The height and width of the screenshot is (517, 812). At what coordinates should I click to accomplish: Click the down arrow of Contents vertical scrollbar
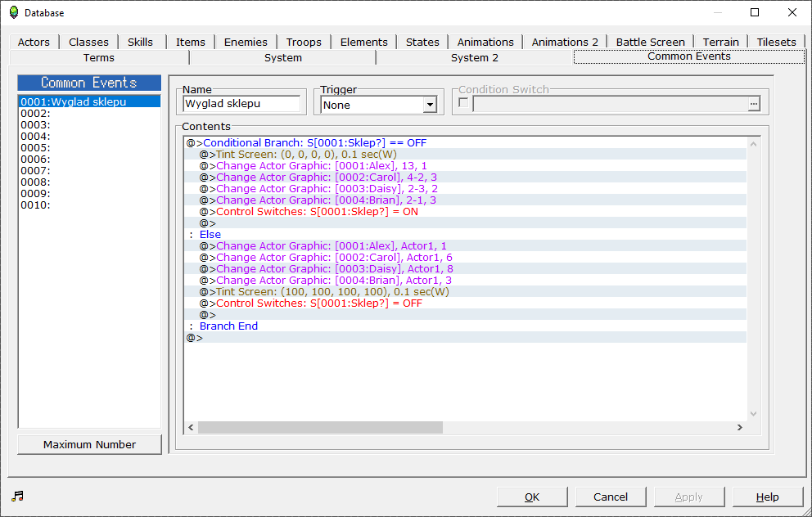click(x=754, y=414)
